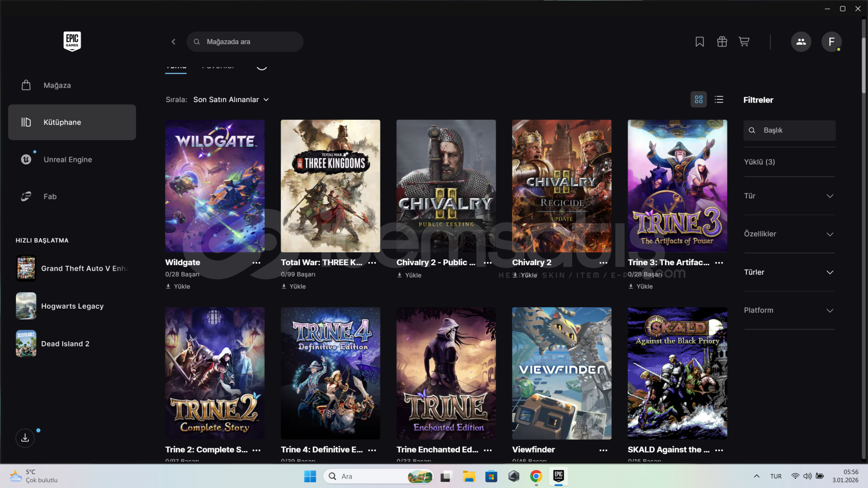Open the downloads icon in sidebar
This screenshot has height=488, width=868.
pos(25,438)
